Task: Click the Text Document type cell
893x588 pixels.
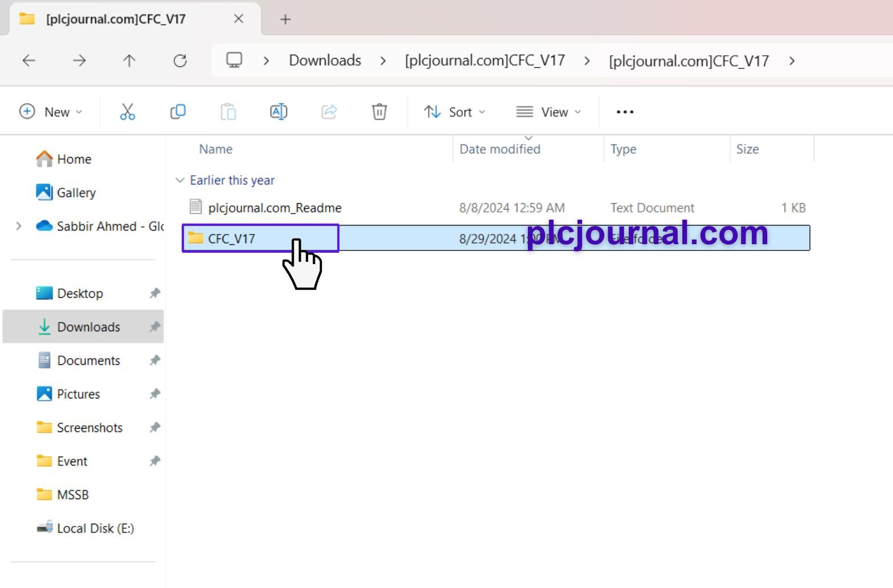Action: click(x=652, y=208)
